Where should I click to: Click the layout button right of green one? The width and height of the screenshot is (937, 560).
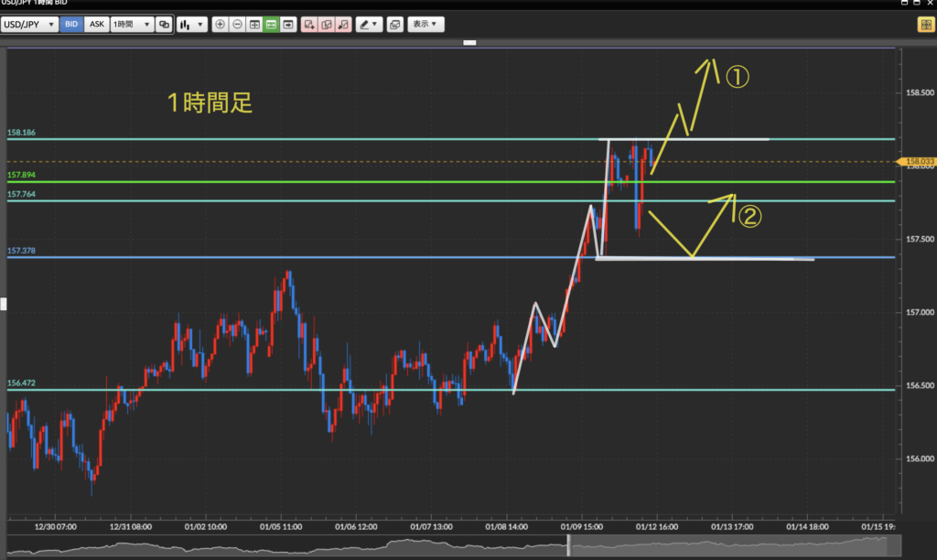288,25
